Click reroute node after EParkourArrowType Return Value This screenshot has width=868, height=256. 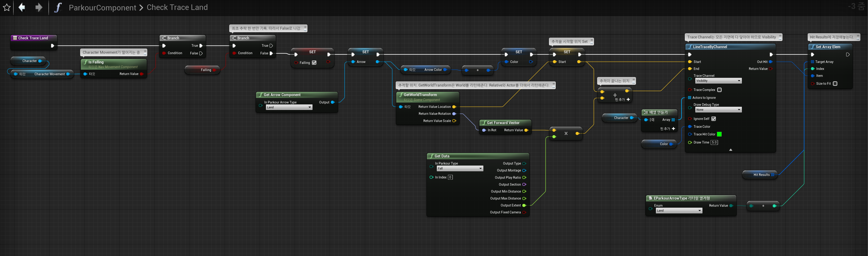[763, 206]
